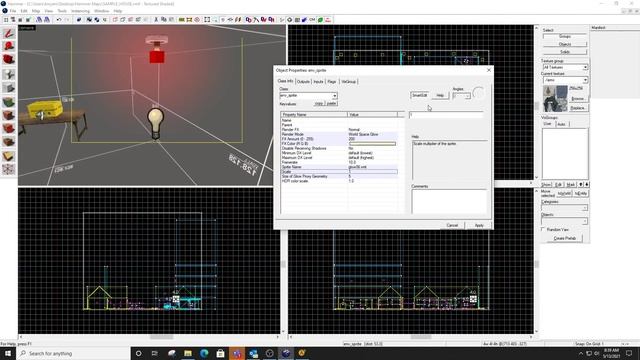Viewport: 640px width, 360px height.
Task: Open File Explorer from the taskbar
Action: point(188,353)
